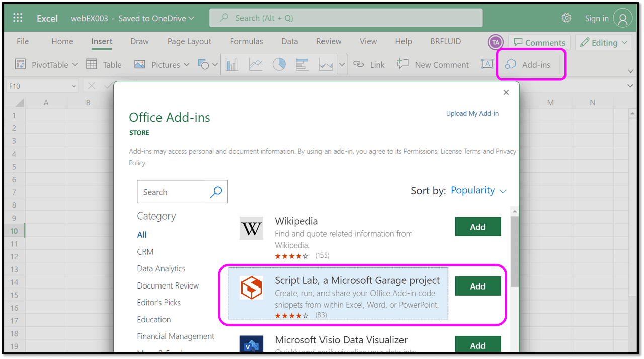
Task: Select the Insert tab
Action: pyautogui.click(x=102, y=41)
